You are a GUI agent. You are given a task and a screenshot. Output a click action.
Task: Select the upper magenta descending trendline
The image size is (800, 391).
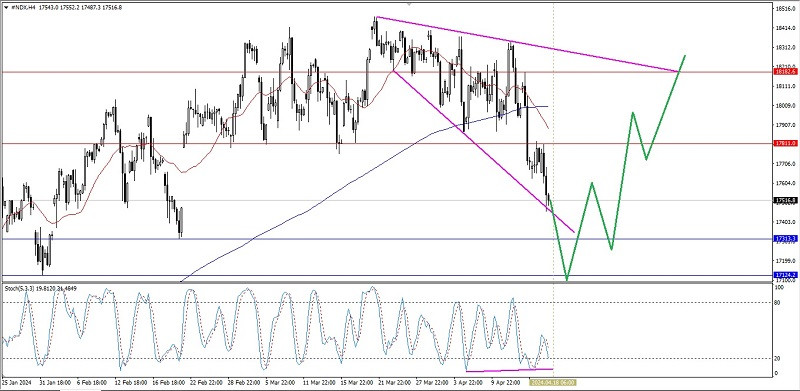pyautogui.click(x=528, y=44)
